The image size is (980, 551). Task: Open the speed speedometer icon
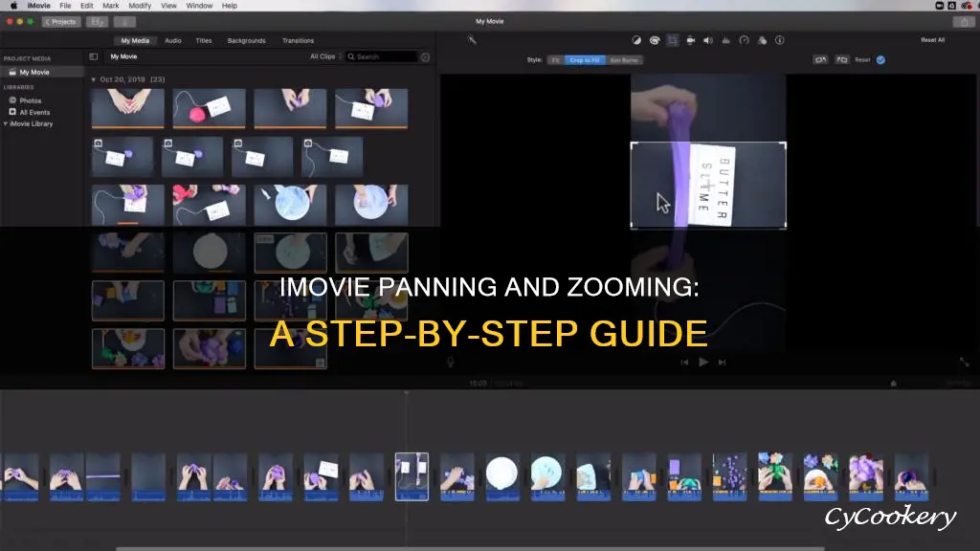click(x=744, y=40)
